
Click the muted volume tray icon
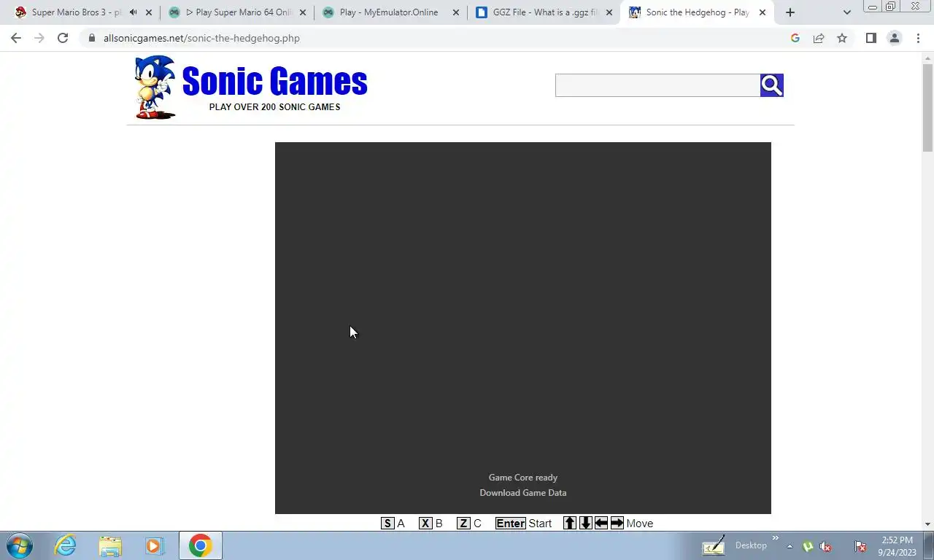point(826,546)
